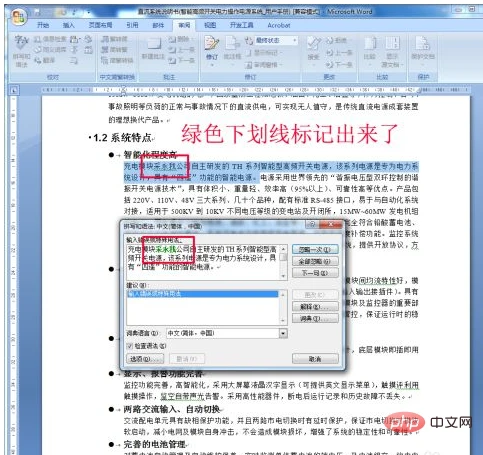Toggle the Check grammar (检查语法) checkbox
The height and width of the screenshot is (455, 483).
(130, 346)
